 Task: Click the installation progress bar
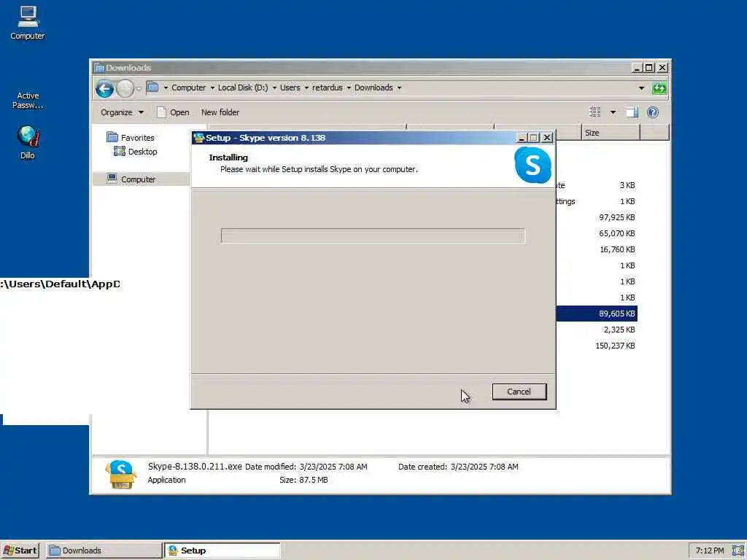tap(373, 236)
